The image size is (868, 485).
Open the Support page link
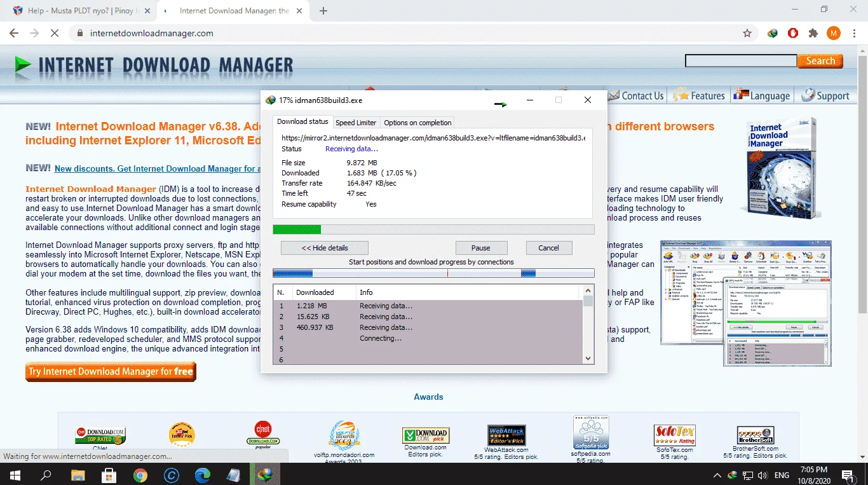click(825, 95)
